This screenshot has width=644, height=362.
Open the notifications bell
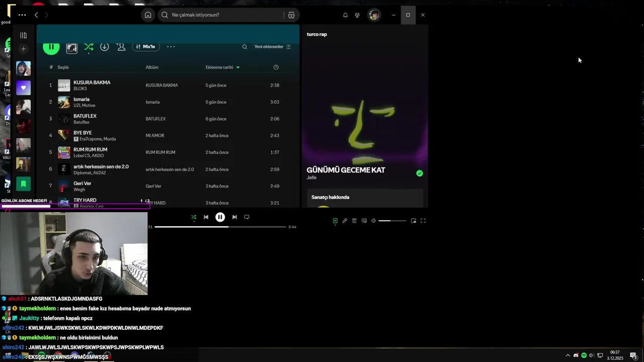tap(345, 15)
